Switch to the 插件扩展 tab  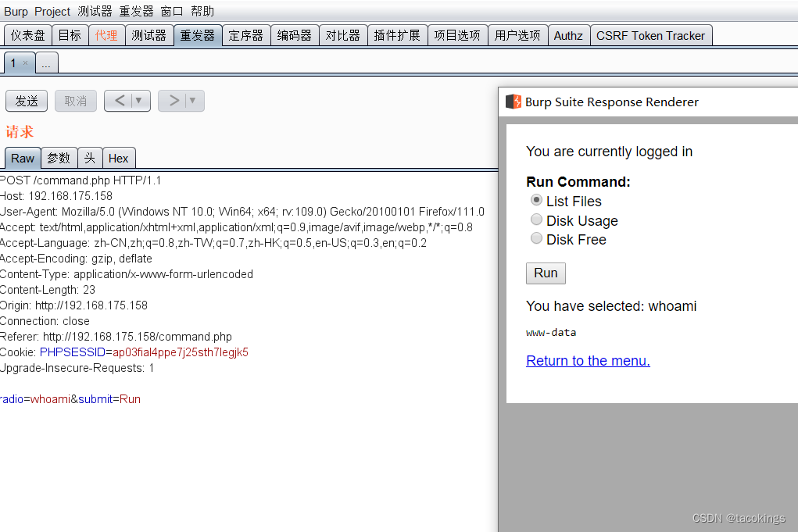point(398,36)
